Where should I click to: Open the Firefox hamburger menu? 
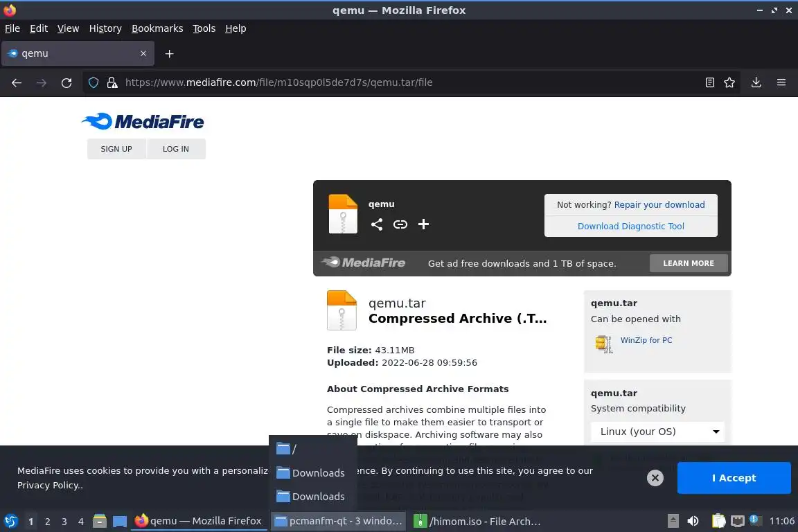click(x=781, y=82)
